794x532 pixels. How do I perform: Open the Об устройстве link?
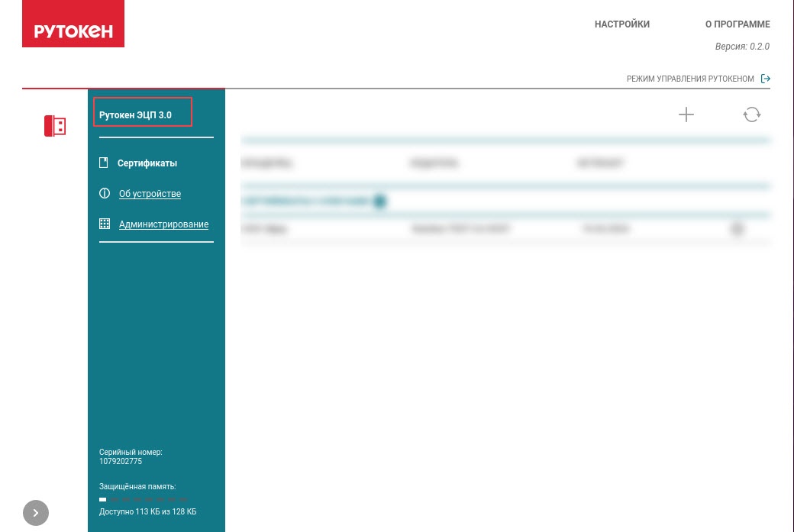click(150, 194)
